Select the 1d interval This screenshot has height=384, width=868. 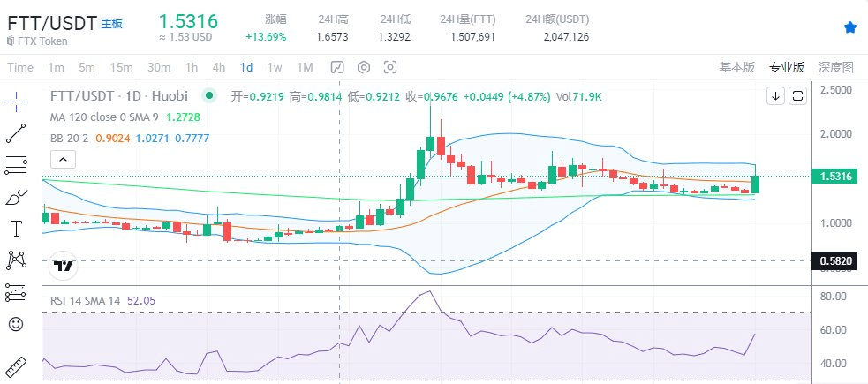246,67
